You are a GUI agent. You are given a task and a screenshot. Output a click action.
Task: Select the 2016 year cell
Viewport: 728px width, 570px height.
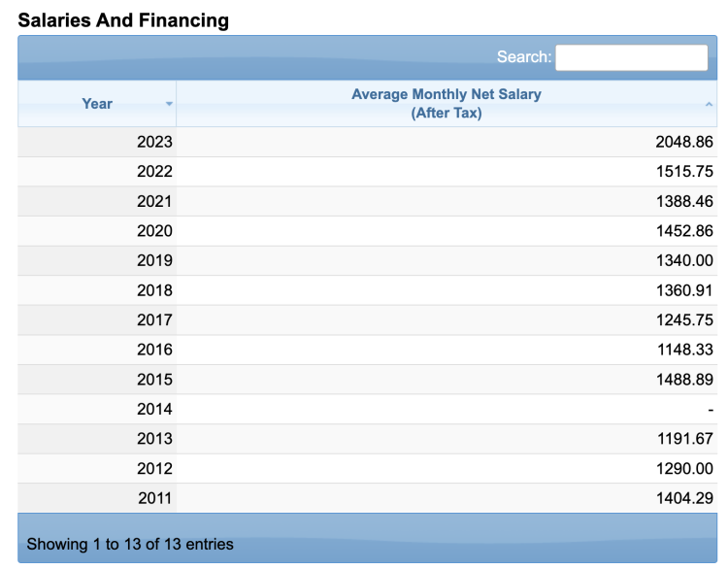pos(154,350)
